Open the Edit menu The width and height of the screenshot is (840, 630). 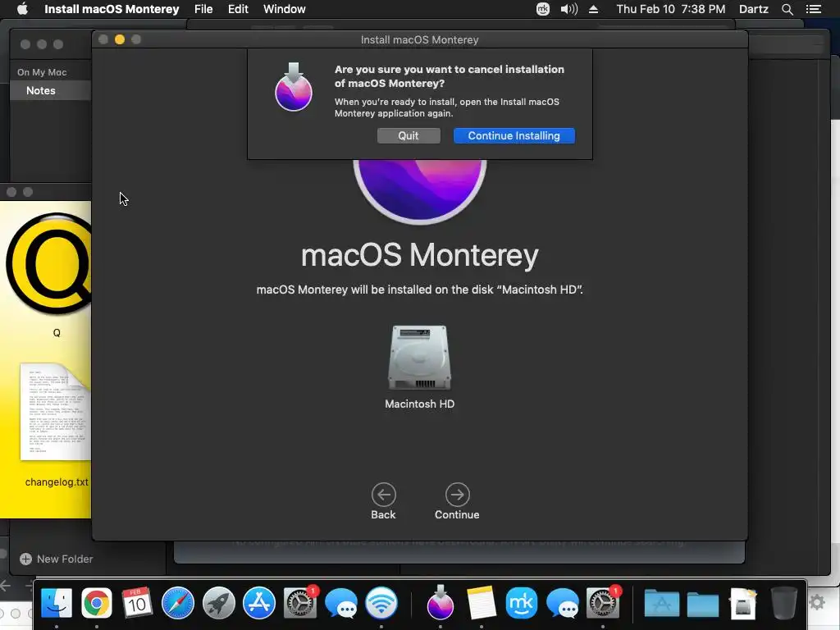[238, 9]
